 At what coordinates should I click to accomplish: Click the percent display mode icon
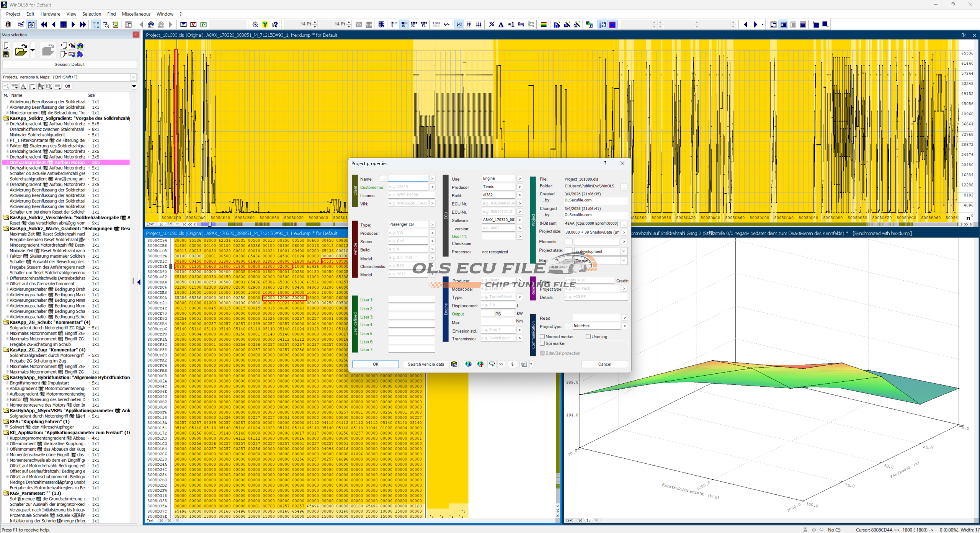pos(492,25)
